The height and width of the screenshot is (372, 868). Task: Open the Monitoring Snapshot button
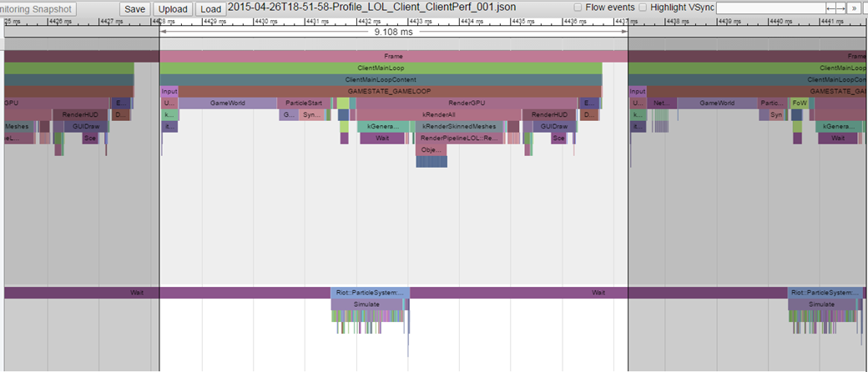coord(38,8)
